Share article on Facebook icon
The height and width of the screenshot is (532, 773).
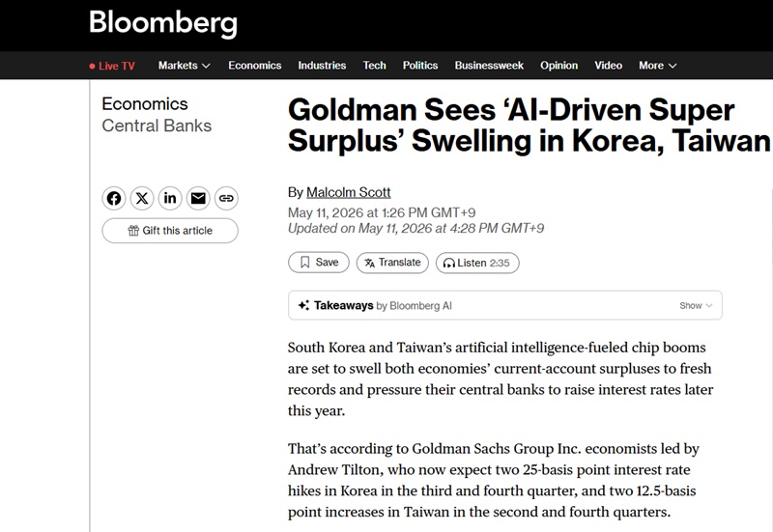pyautogui.click(x=114, y=199)
